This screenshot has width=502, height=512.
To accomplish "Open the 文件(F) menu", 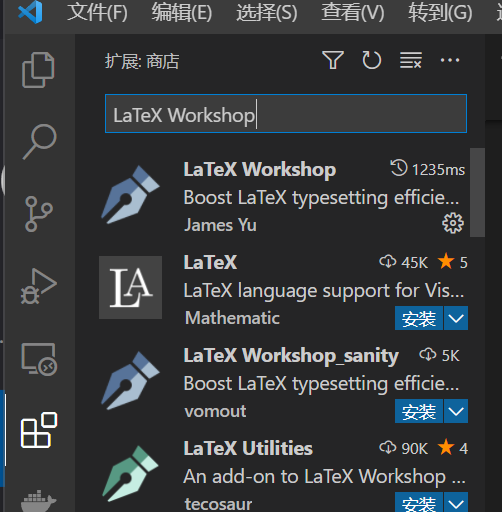I will pyautogui.click(x=97, y=13).
